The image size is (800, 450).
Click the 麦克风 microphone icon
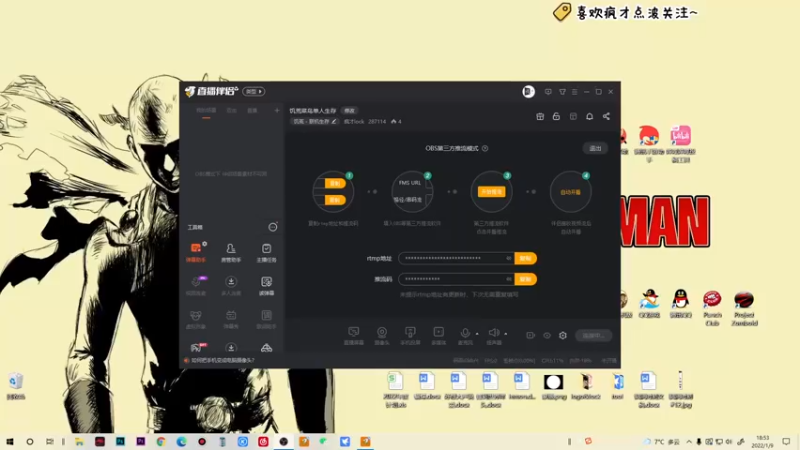coord(465,333)
